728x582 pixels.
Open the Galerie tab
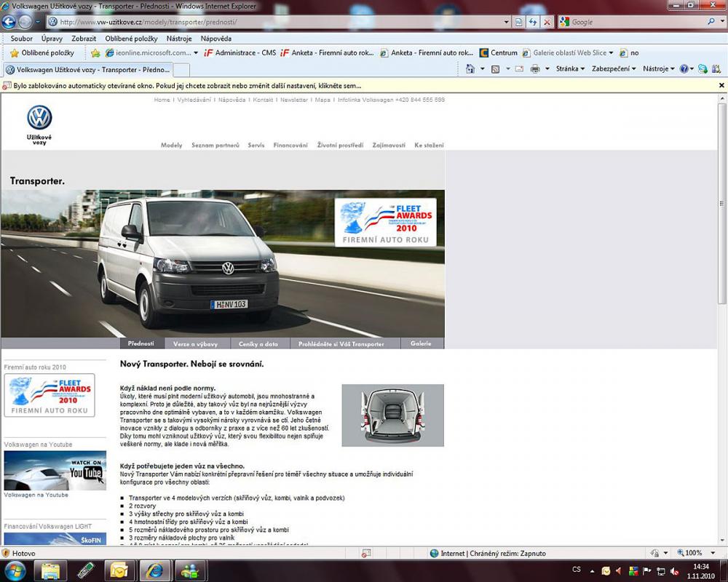click(421, 343)
